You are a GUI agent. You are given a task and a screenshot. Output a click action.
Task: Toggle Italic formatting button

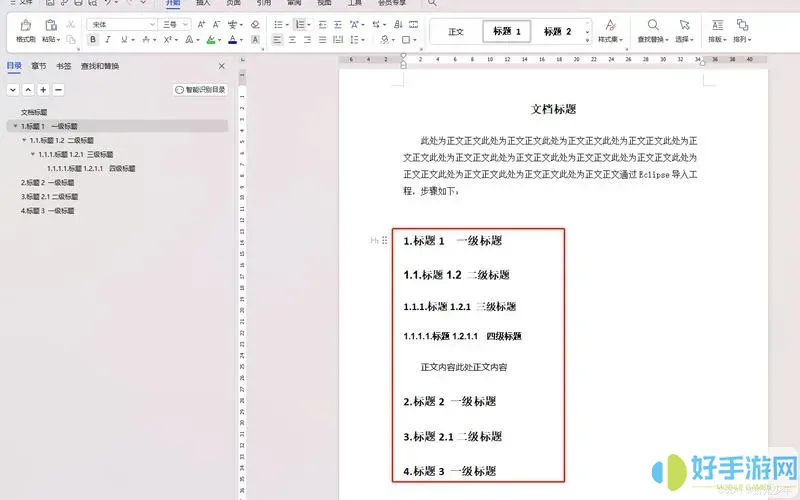click(x=108, y=40)
